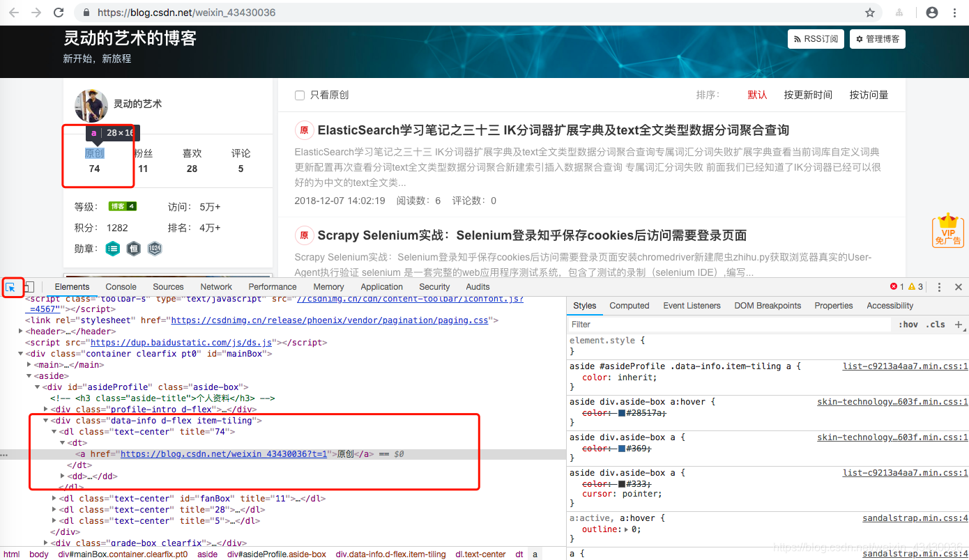Click the 管理博客 button
This screenshot has height=560, width=969.
(x=878, y=39)
